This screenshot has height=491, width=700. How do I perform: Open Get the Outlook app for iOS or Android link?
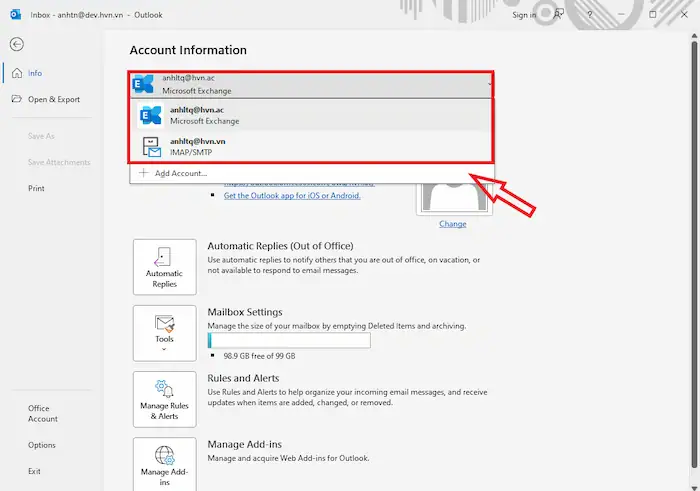pos(292,196)
